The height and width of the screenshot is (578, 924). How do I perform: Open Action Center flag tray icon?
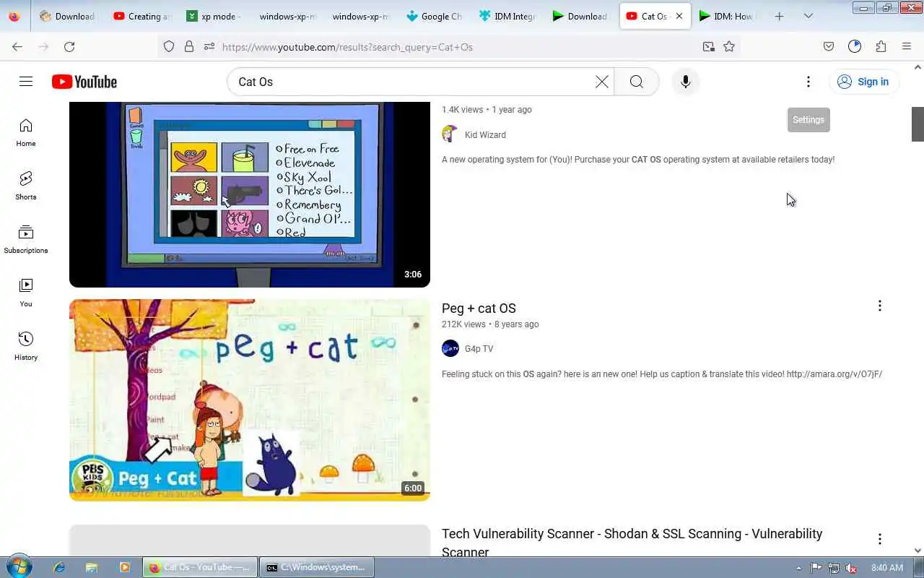point(816,568)
